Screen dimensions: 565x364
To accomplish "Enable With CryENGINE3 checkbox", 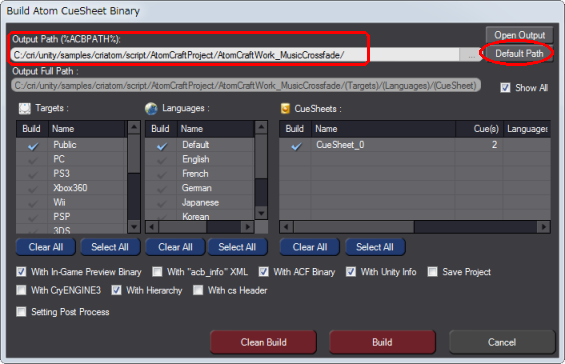I will [21, 290].
